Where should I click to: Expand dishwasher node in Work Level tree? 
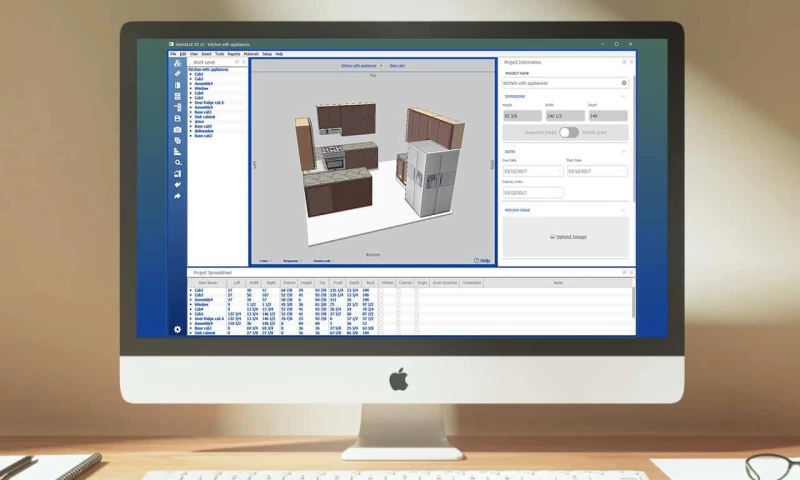click(x=191, y=131)
